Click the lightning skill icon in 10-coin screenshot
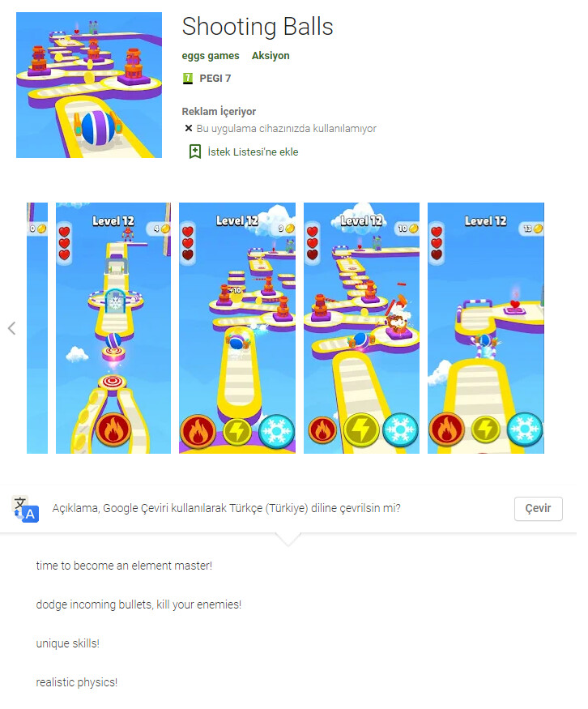 [x=360, y=430]
